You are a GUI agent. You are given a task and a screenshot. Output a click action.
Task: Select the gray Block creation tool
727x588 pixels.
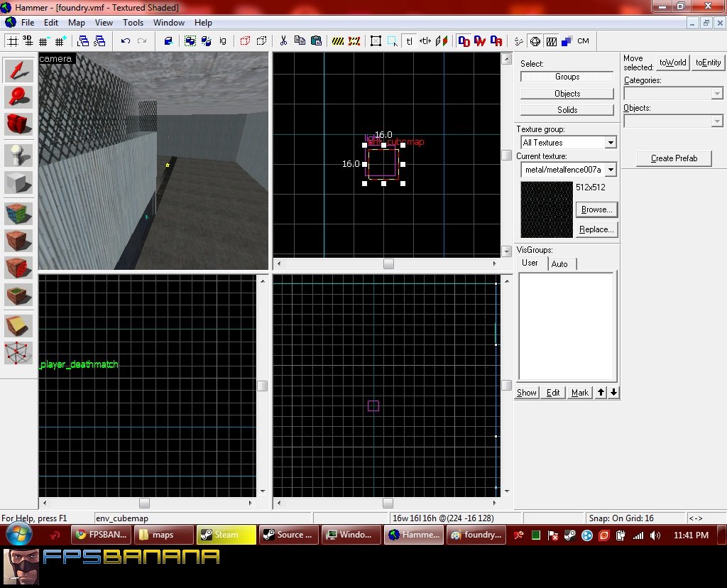click(x=18, y=183)
